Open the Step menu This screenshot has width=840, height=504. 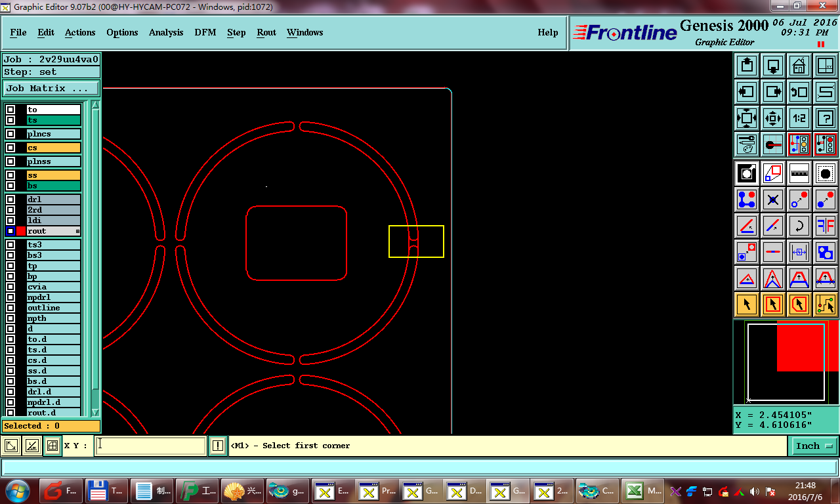(x=236, y=32)
